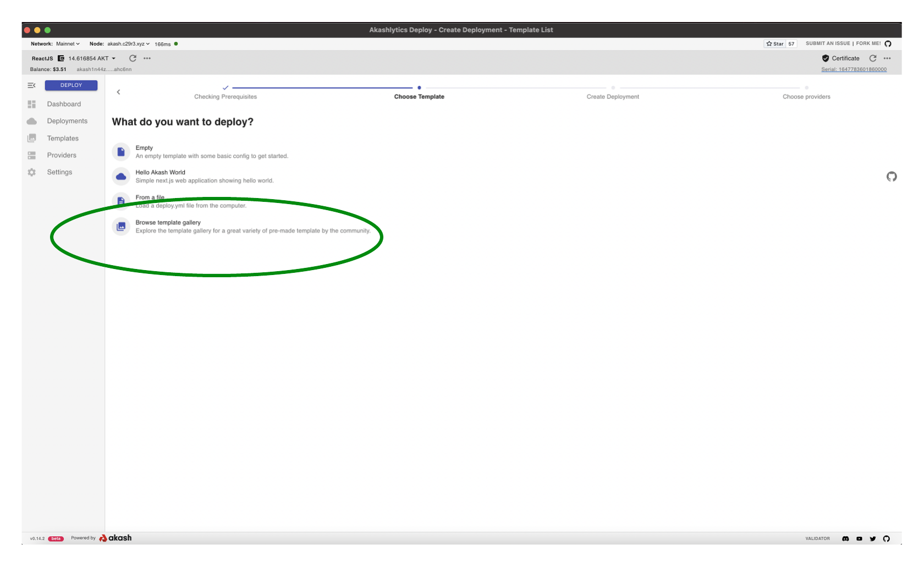
Task: Go to Templates in the sidebar
Action: [63, 138]
